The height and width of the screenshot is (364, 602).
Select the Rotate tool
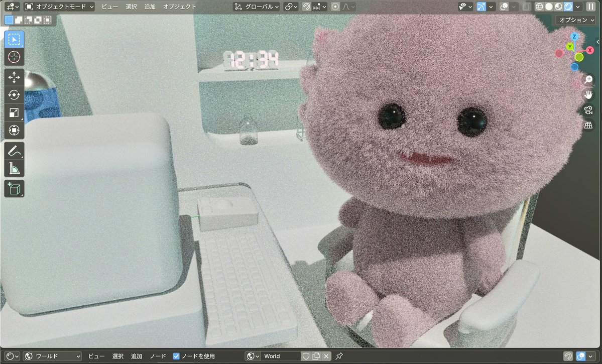point(14,95)
